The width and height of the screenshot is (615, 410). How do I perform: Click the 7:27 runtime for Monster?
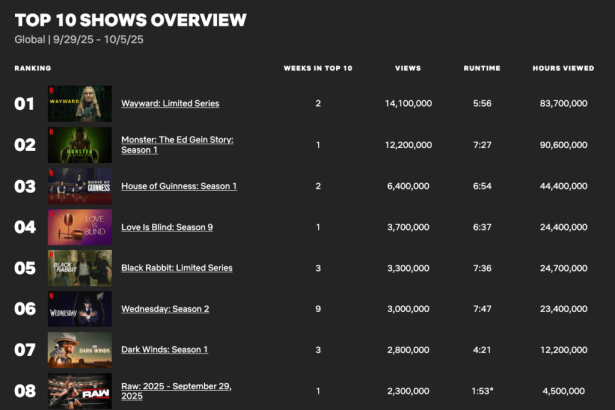point(482,145)
